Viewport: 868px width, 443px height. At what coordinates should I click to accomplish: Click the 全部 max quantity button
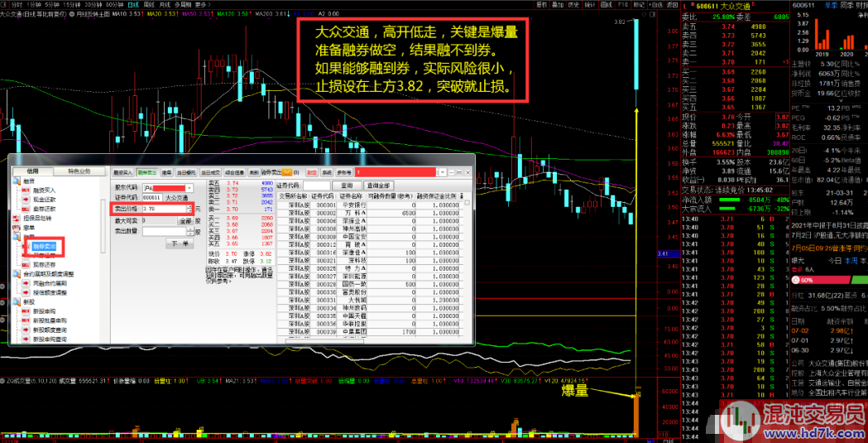[185, 221]
